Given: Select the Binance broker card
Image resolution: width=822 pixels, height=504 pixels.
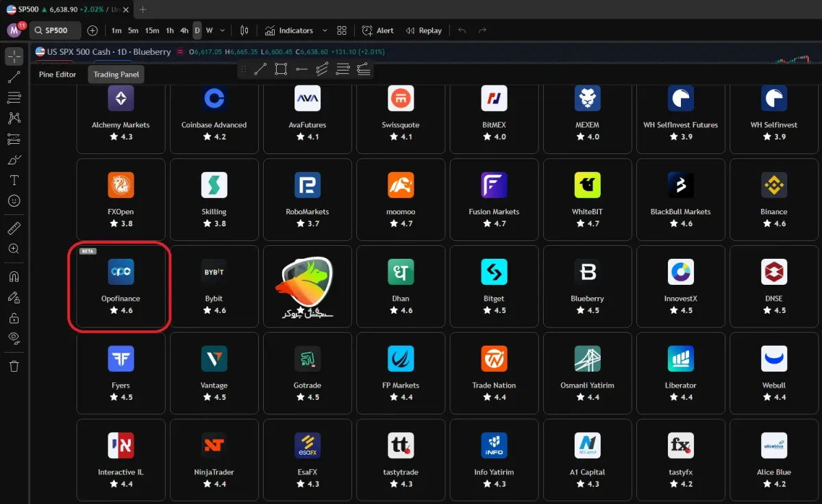Looking at the screenshot, I should (774, 199).
